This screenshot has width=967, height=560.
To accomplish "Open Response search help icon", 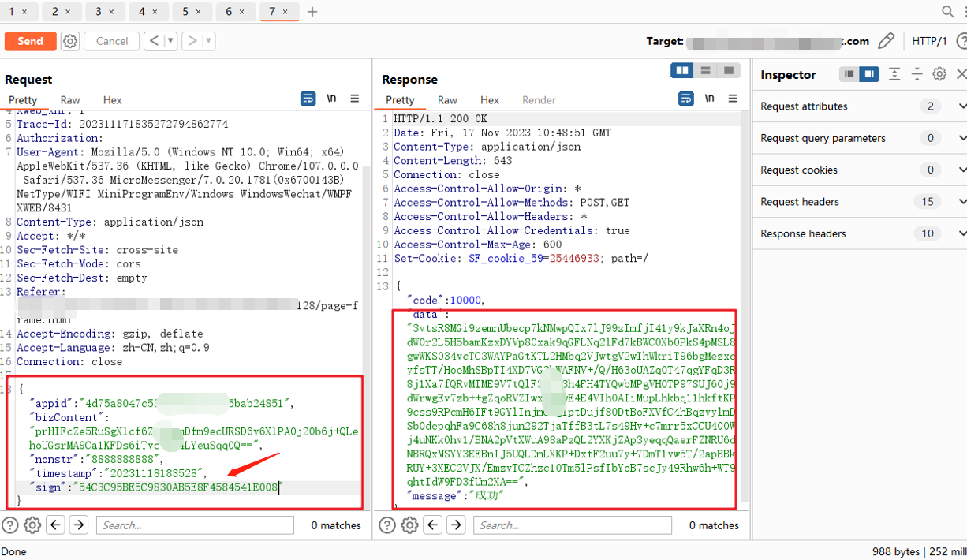I will coord(387,525).
